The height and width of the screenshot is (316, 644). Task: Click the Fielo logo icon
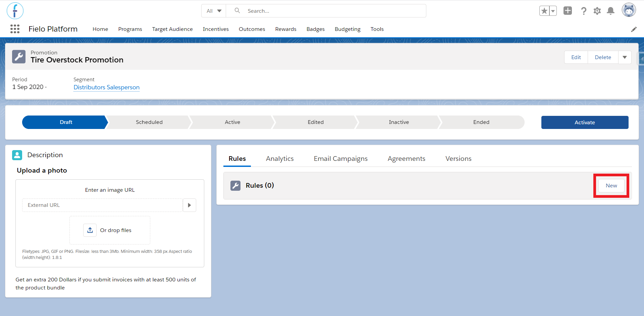(x=15, y=11)
